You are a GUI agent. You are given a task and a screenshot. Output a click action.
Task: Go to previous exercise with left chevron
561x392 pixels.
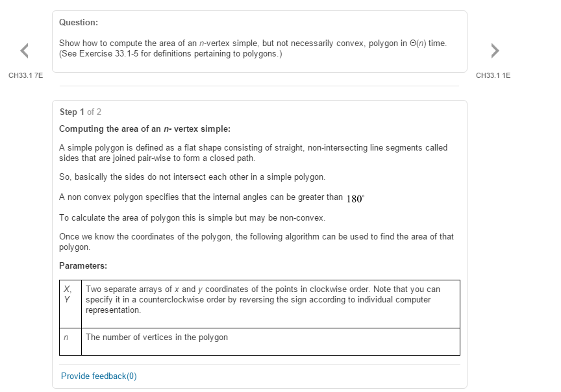coord(24,51)
